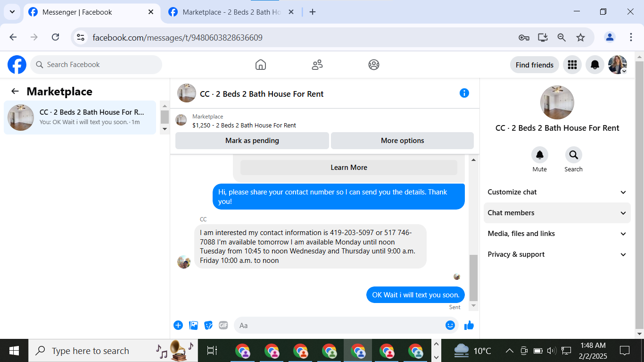
Task: Attach a photo using the image icon
Action: point(193,325)
